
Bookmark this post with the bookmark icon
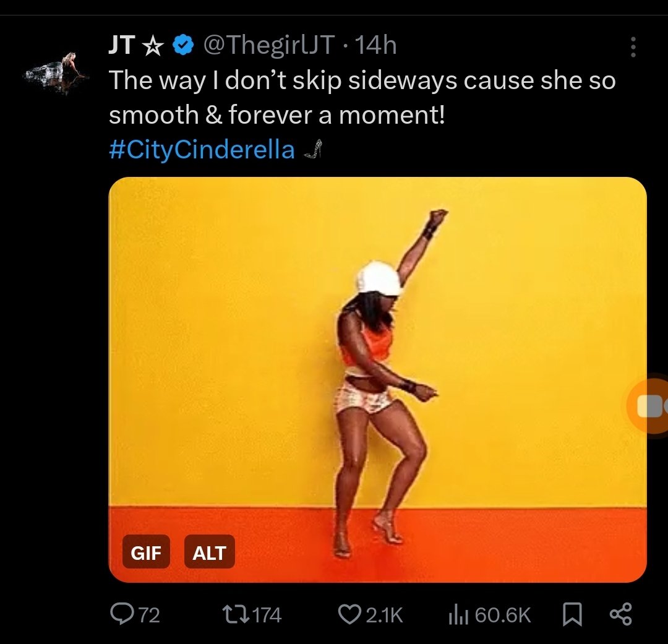[572, 616]
